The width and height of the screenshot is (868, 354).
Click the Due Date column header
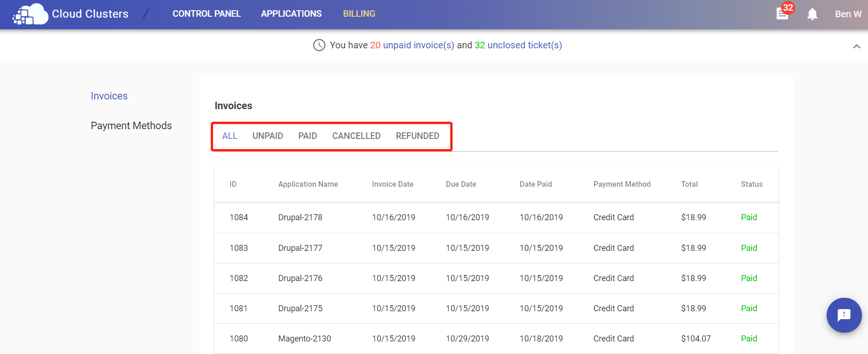[461, 184]
